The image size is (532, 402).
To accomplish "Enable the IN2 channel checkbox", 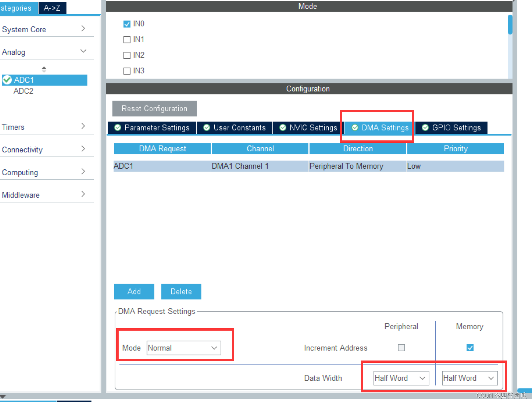I will pos(127,55).
